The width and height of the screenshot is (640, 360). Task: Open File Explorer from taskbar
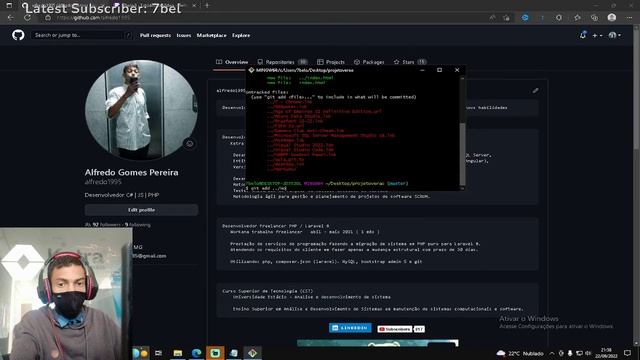click(178, 353)
